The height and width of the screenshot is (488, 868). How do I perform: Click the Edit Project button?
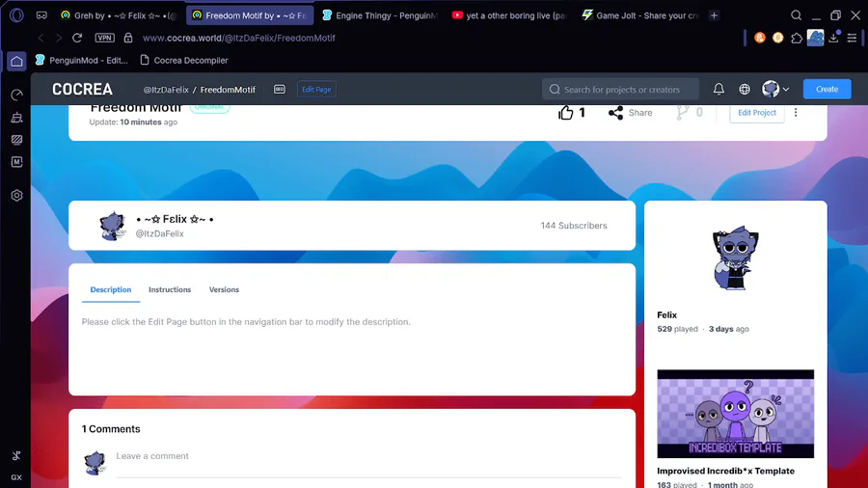[757, 112]
